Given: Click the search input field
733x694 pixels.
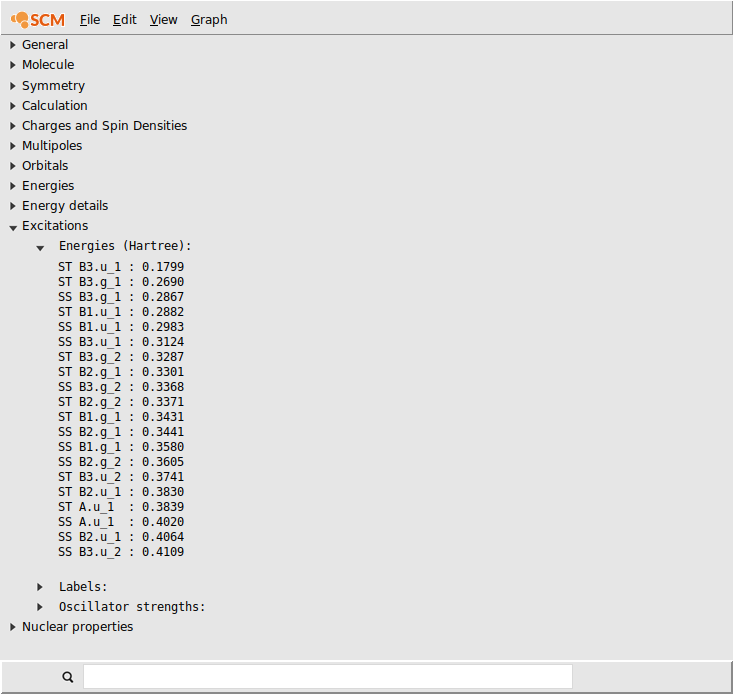Looking at the screenshot, I should [327, 677].
